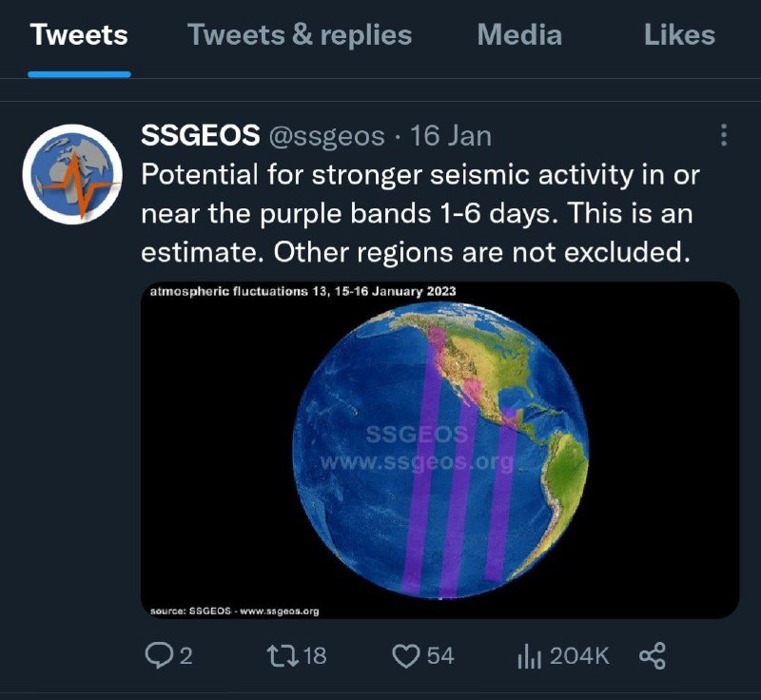Viewport: 761px width, 700px height.
Task: Open the SSGEOS profile avatar
Action: click(72, 174)
